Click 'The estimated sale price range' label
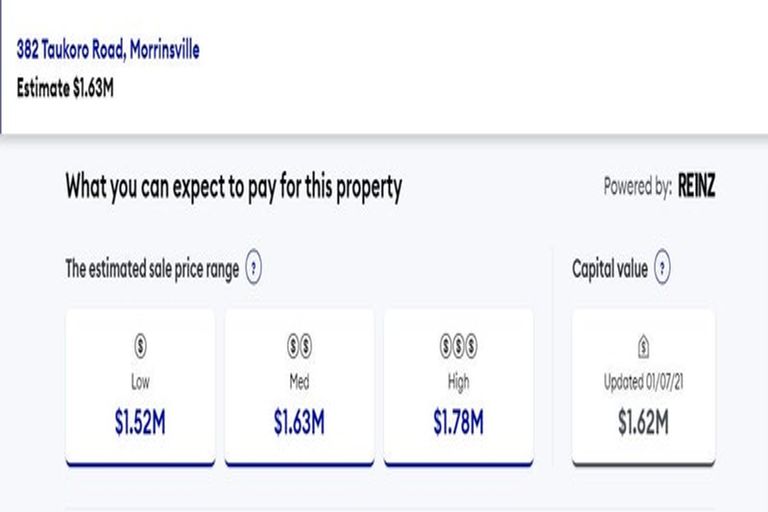Viewport: 768px width, 512px height. tap(152, 269)
